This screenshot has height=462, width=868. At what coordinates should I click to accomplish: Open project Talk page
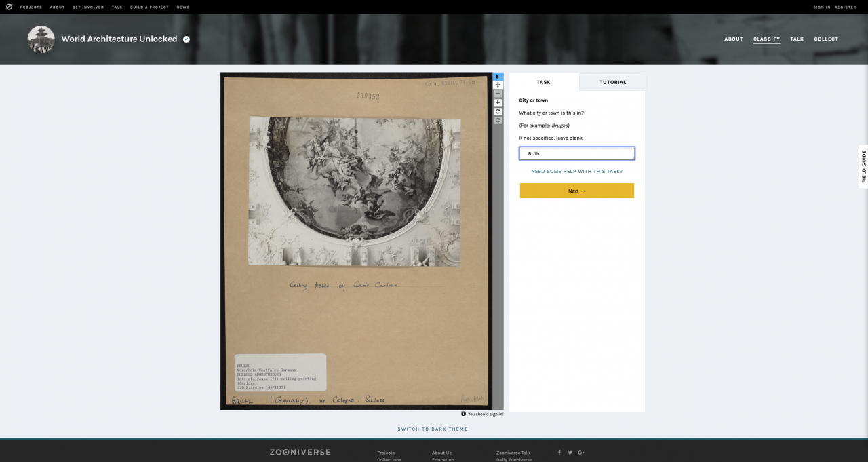tap(797, 39)
